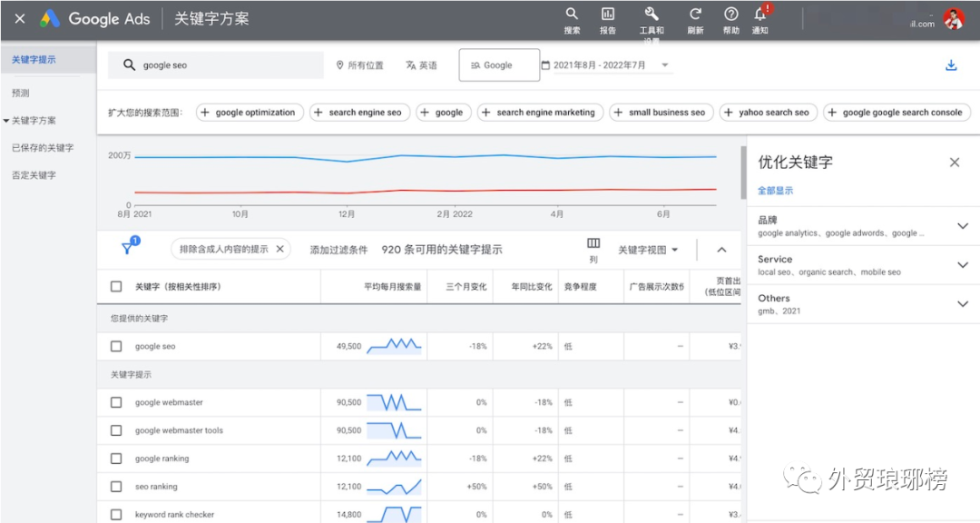Open the date range dropdown arrow
This screenshot has width=980, height=523.
point(665,65)
